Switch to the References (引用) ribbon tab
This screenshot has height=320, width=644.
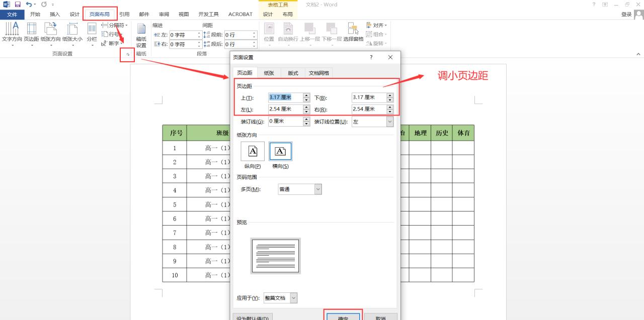coord(124,14)
